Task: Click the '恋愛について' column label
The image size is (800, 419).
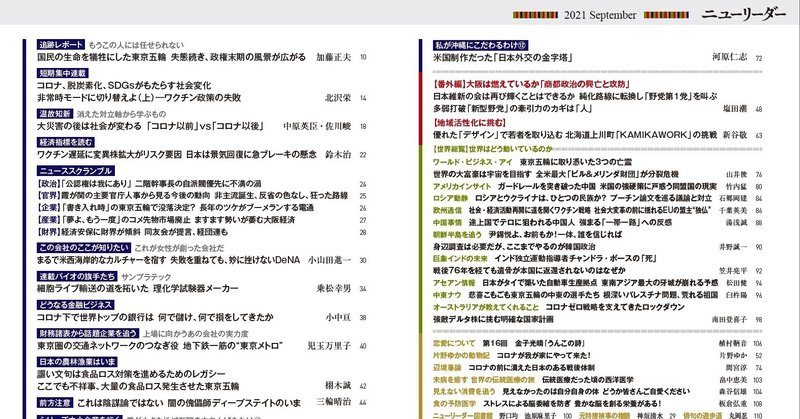Action: click(x=454, y=343)
